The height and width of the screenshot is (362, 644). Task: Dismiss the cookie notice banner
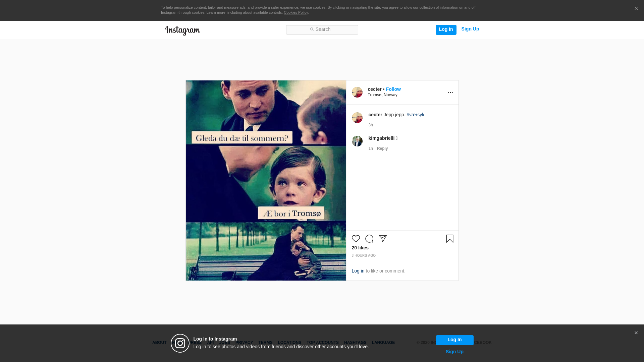pyautogui.click(x=636, y=9)
